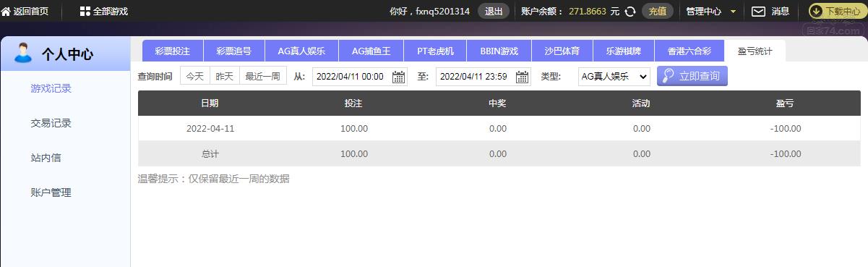This screenshot has width=868, height=267.
Task: Switch to the 彩票投注 tab
Action: coord(172,51)
